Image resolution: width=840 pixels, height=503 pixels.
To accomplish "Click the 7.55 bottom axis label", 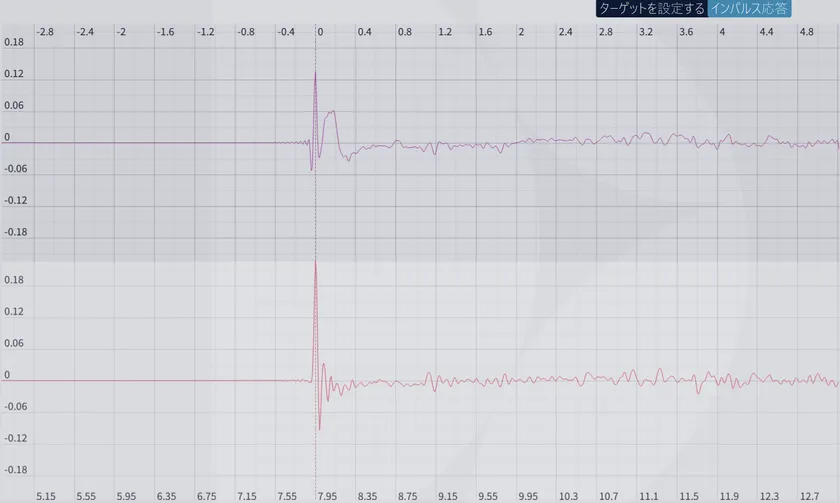I will (x=287, y=496).
